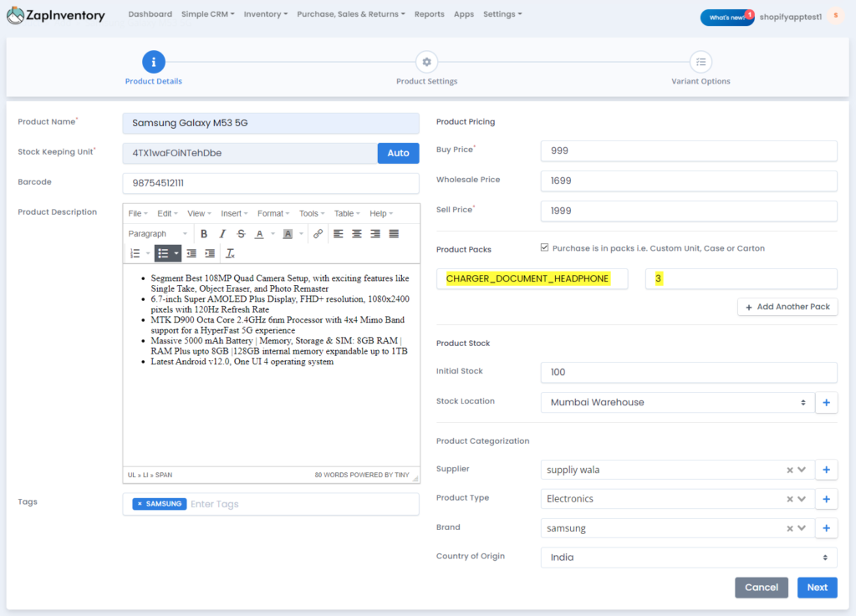Go to the Product Settings gear step
This screenshot has width=856, height=616.
[427, 62]
